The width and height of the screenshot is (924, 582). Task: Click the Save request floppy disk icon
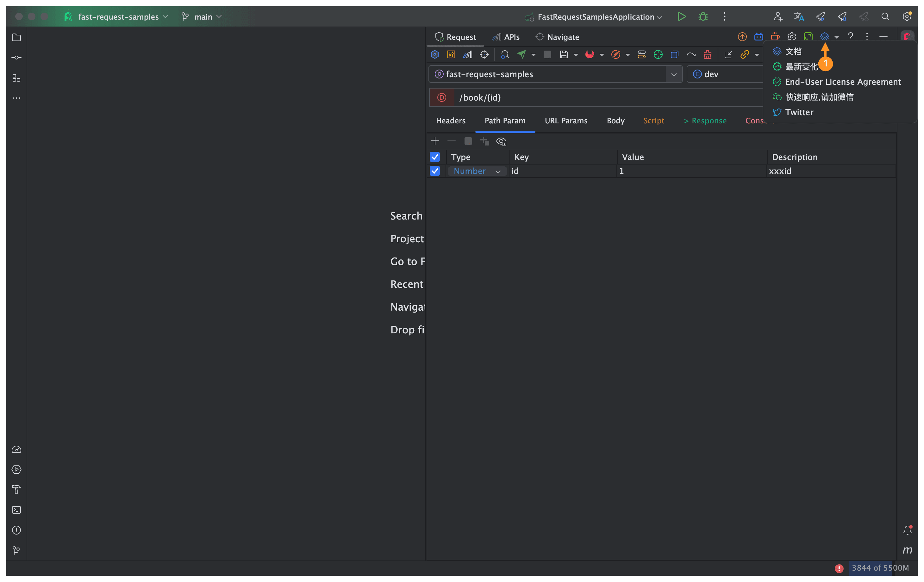point(563,54)
